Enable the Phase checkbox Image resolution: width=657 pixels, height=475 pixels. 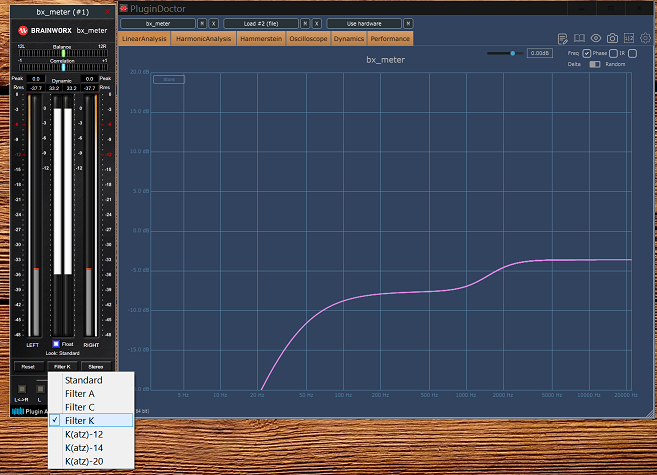tap(613, 53)
